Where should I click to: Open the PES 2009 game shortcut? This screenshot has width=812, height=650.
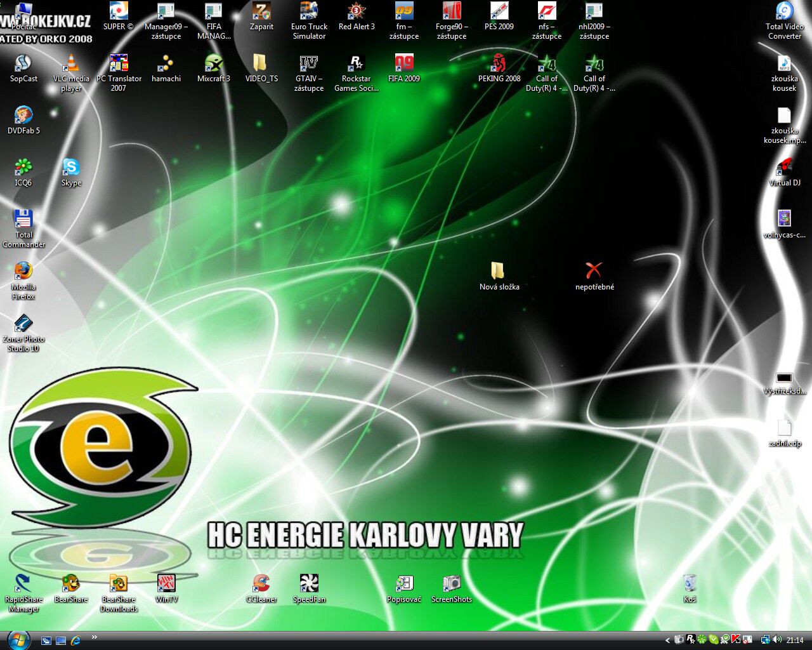[499, 17]
